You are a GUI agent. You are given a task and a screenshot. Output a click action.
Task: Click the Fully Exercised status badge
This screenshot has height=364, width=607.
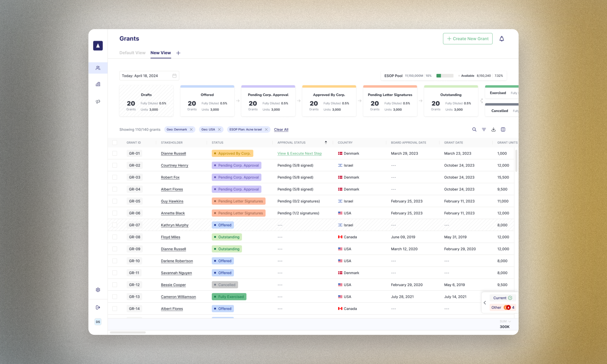229,297
